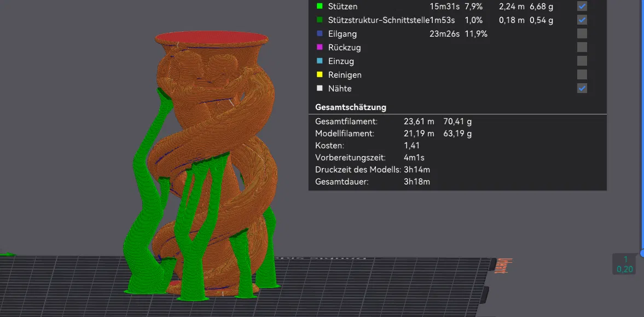
Task: Select the Einzug legend label
Action: 341,61
